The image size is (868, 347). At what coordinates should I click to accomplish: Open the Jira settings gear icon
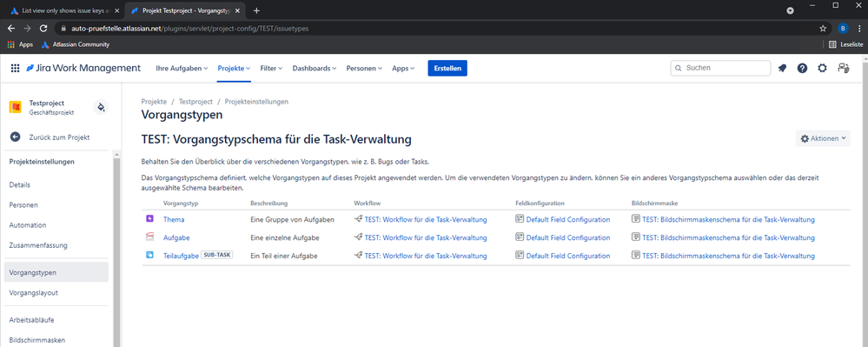pos(823,68)
